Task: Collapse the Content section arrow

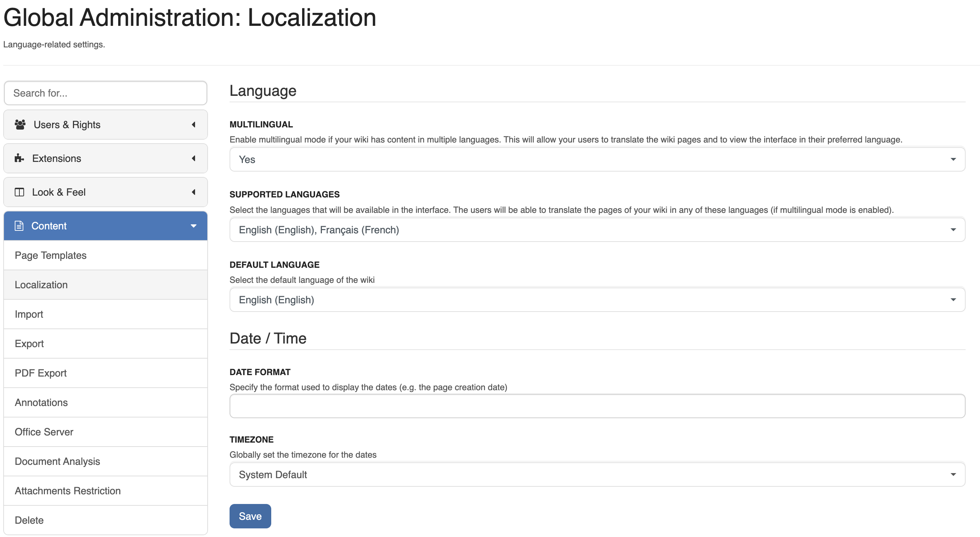Action: [x=193, y=226]
